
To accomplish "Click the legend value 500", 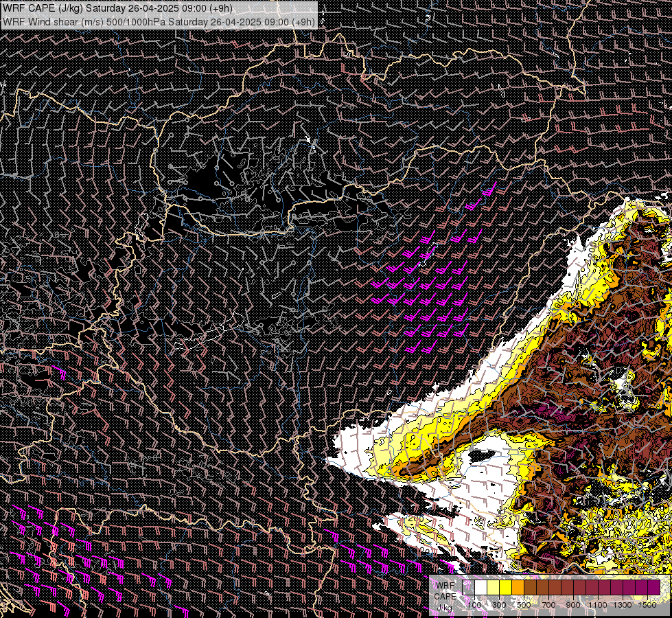I will point(524,605).
